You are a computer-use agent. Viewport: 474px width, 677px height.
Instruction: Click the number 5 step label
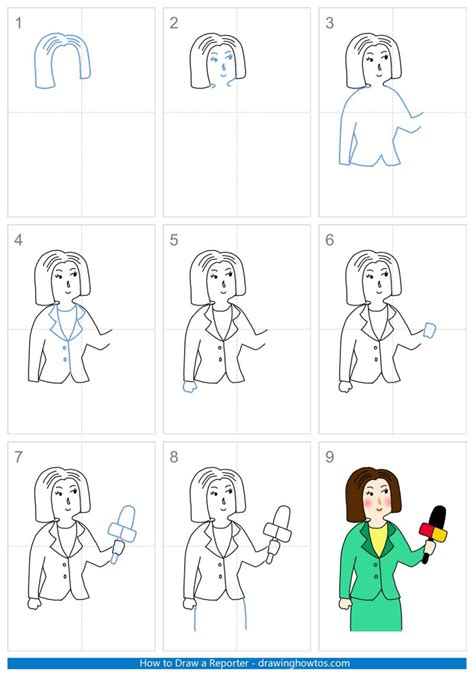pyautogui.click(x=174, y=240)
